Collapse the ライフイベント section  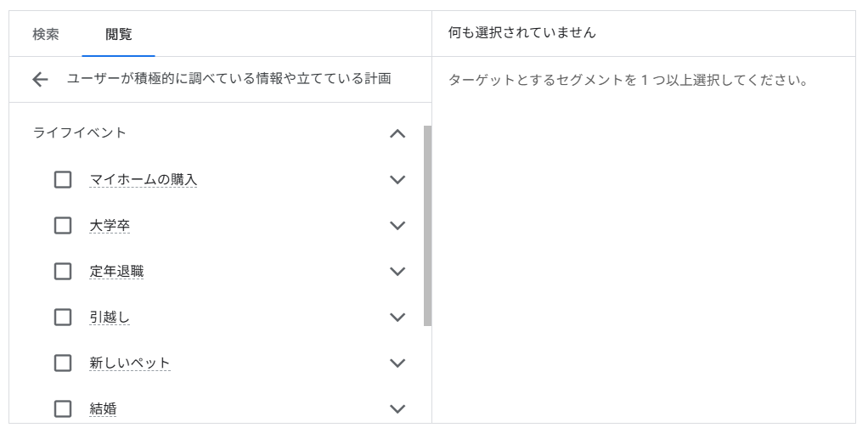pos(397,133)
